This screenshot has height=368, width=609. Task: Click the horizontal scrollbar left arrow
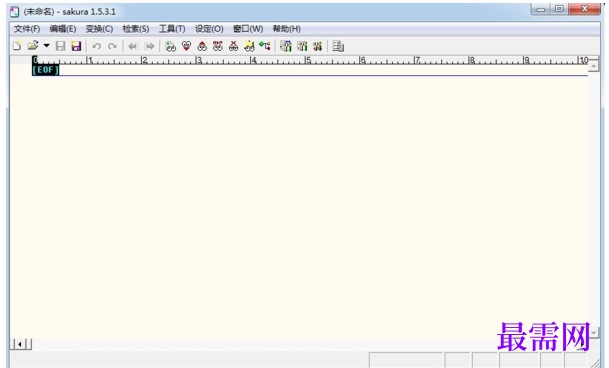[x=19, y=344]
